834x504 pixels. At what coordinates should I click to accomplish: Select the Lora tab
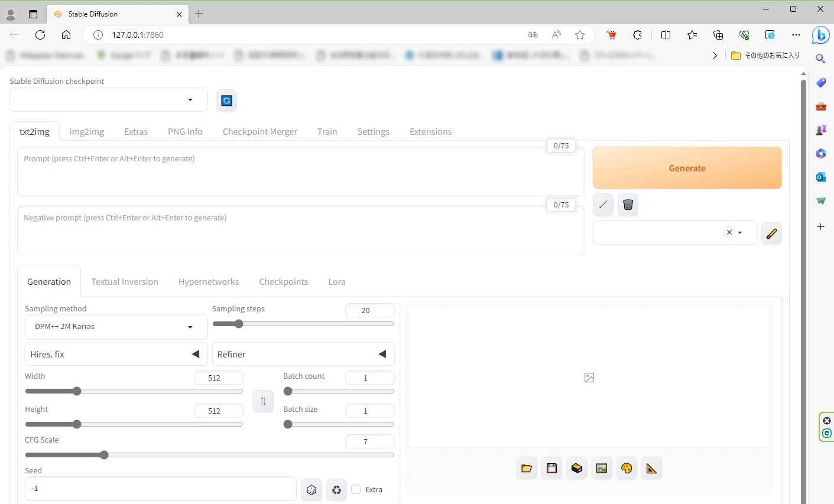(x=337, y=282)
